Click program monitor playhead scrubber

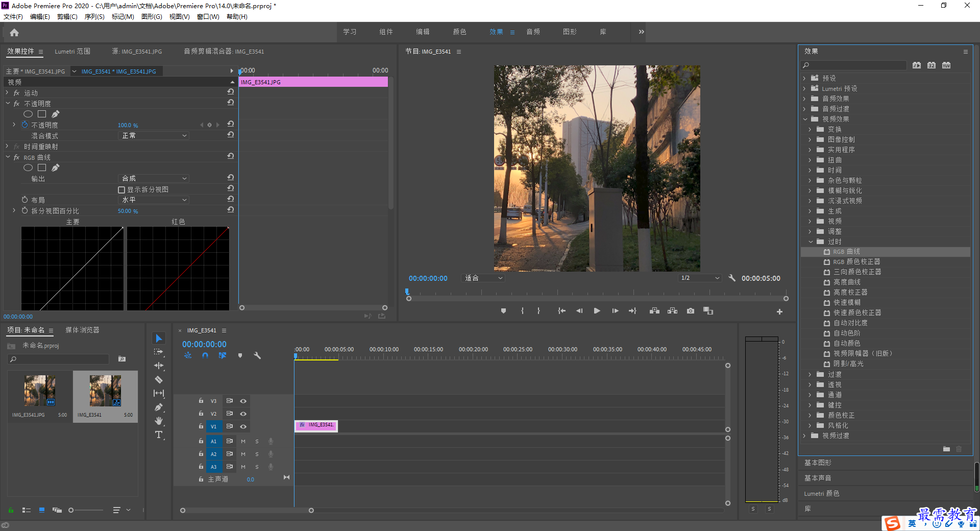[x=407, y=292]
